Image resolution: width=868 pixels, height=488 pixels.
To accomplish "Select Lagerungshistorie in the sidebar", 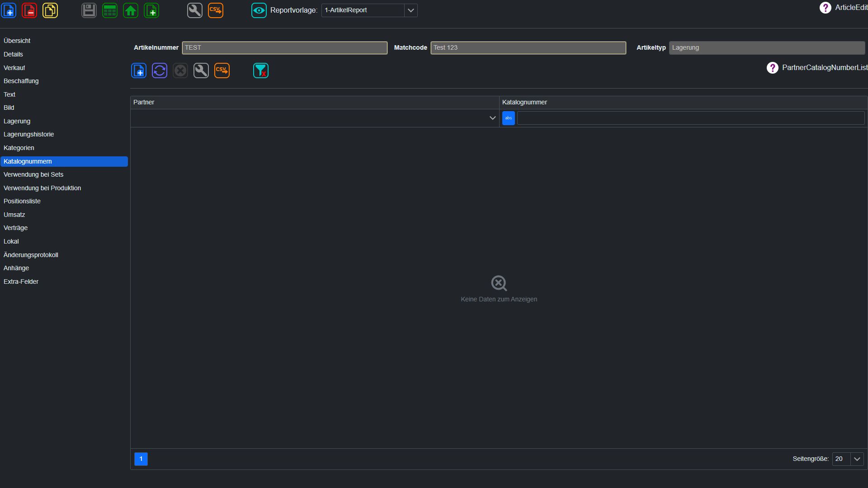I will (64, 134).
